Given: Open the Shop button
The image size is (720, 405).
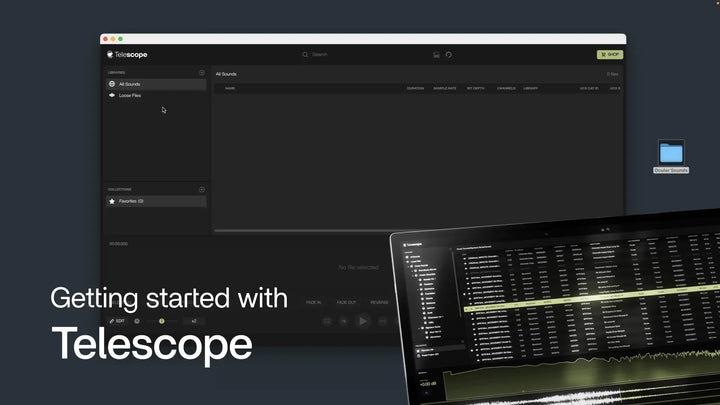Looking at the screenshot, I should tap(609, 55).
